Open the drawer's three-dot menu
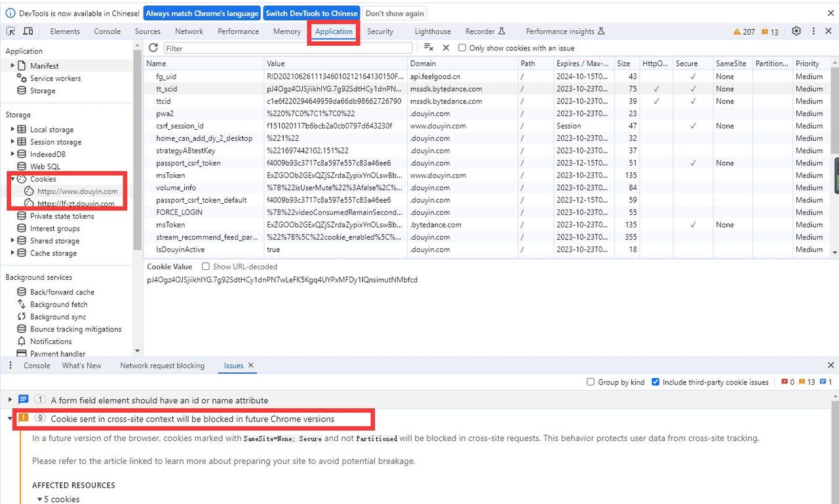Screen dimensions: 839x504 tap(10, 365)
